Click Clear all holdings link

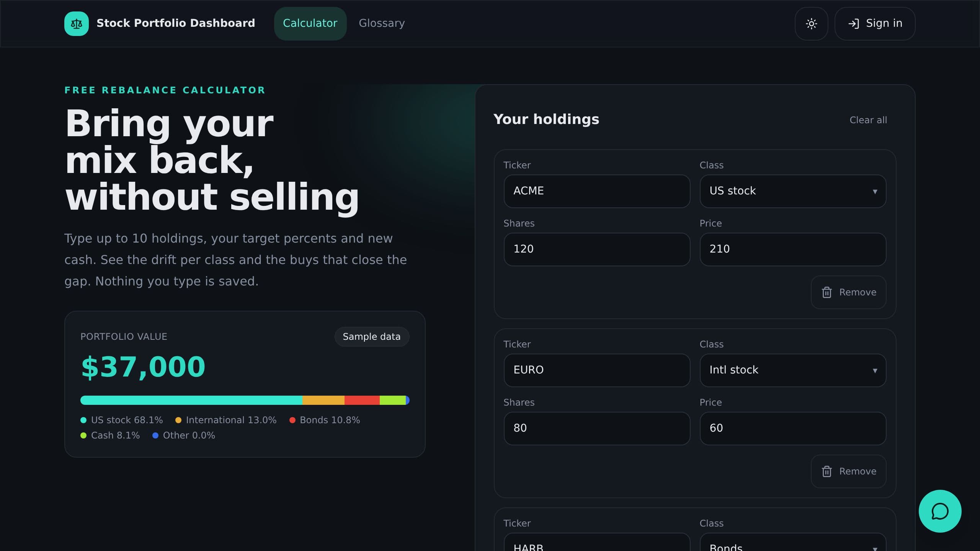pos(868,120)
